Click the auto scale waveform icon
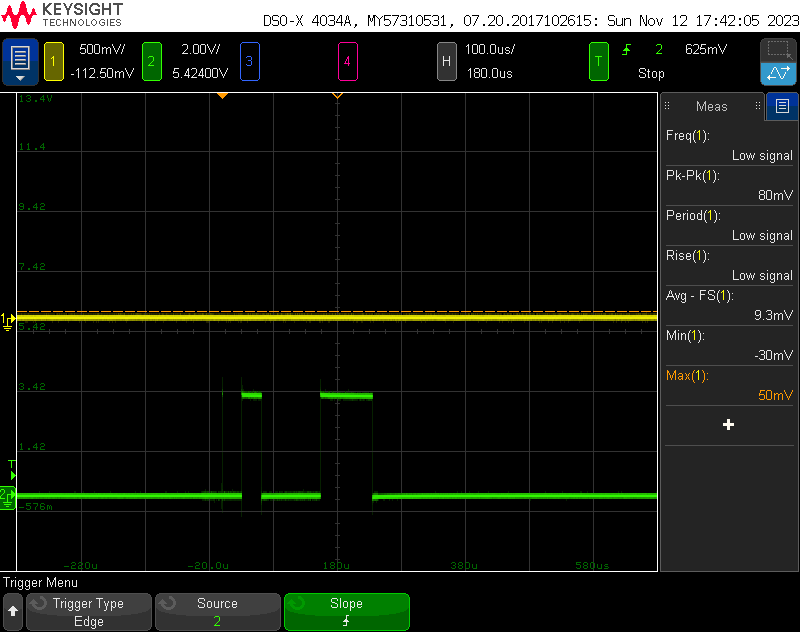The image size is (800, 632). click(778, 73)
